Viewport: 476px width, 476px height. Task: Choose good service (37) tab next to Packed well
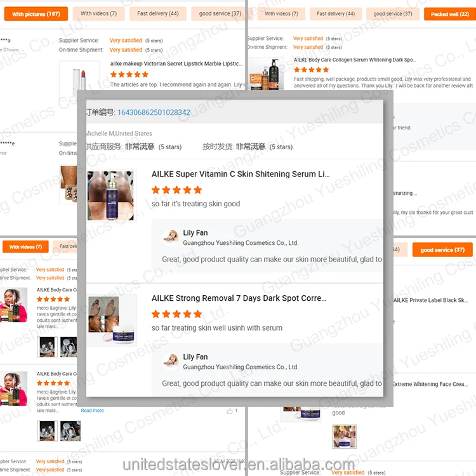(x=392, y=14)
